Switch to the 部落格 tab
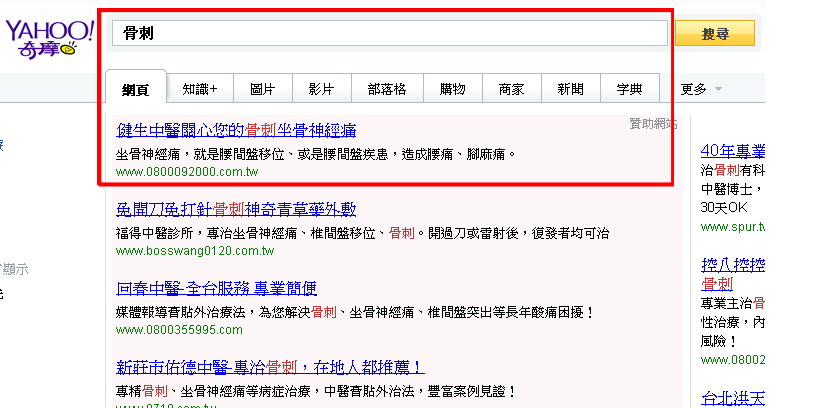Viewport: 818px width, 408px height. click(387, 89)
